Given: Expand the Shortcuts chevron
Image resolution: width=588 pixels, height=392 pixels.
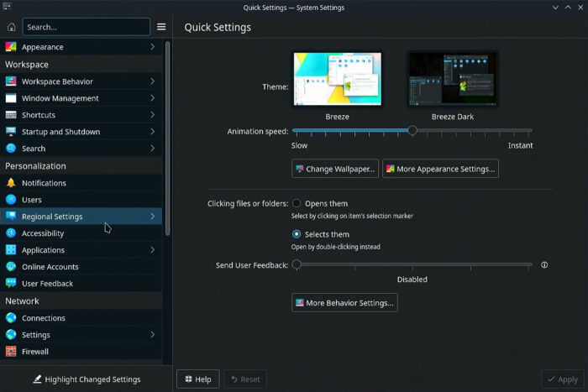Looking at the screenshot, I should coord(153,115).
